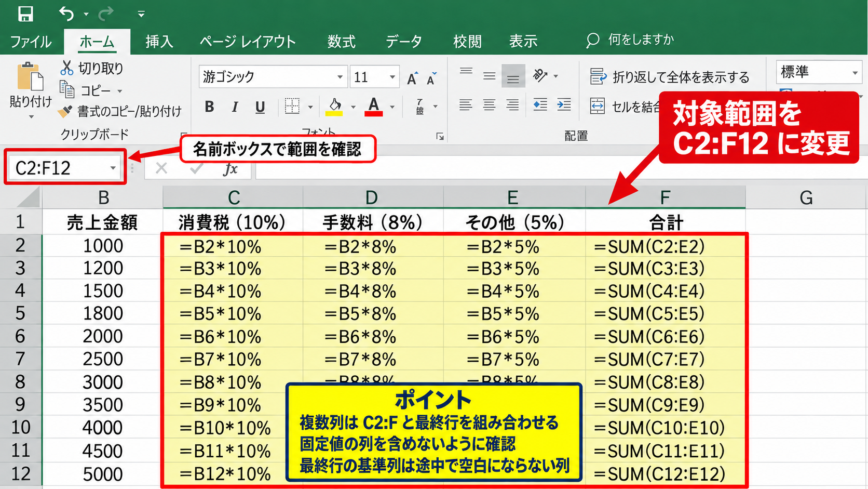868x489 pixels.
Task: Click the decrease indent icon
Action: [x=540, y=105]
